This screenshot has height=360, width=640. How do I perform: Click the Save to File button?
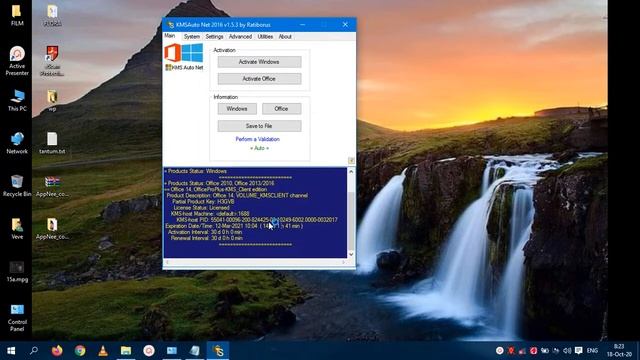tap(259, 126)
